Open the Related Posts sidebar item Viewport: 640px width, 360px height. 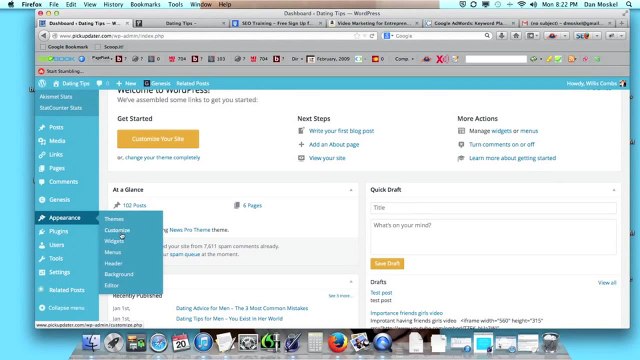click(67, 290)
